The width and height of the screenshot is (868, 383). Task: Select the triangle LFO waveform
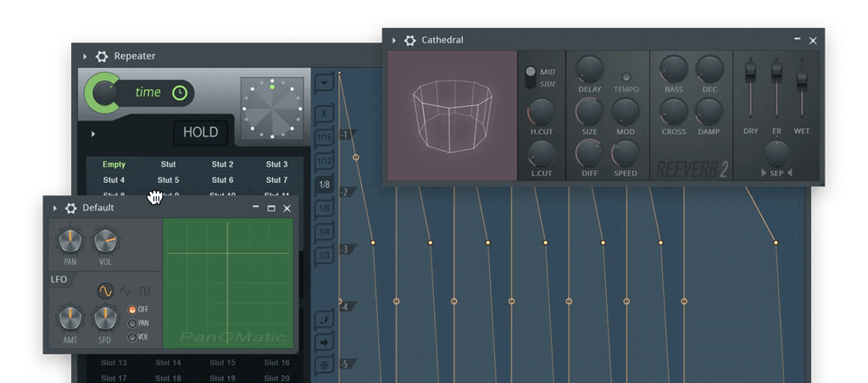[x=125, y=291]
